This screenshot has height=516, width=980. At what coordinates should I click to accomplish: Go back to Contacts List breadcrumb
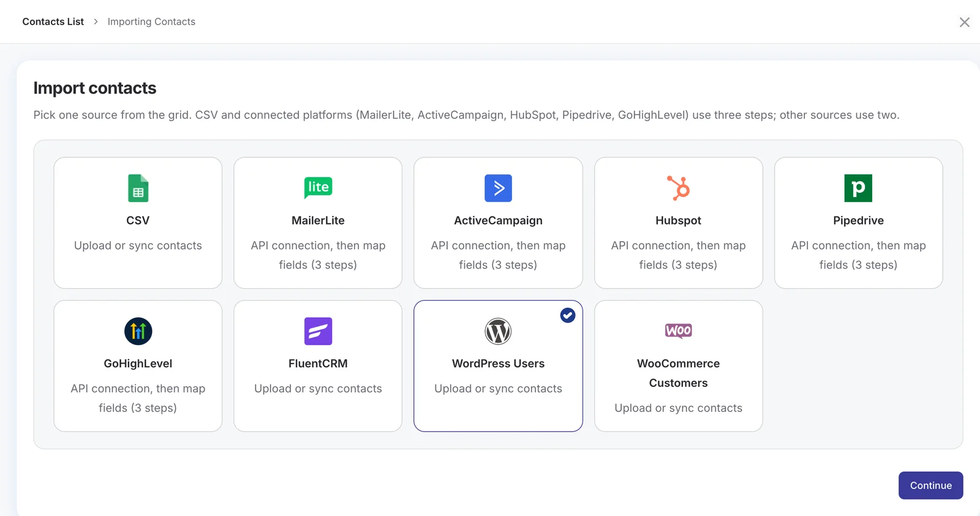pos(53,21)
